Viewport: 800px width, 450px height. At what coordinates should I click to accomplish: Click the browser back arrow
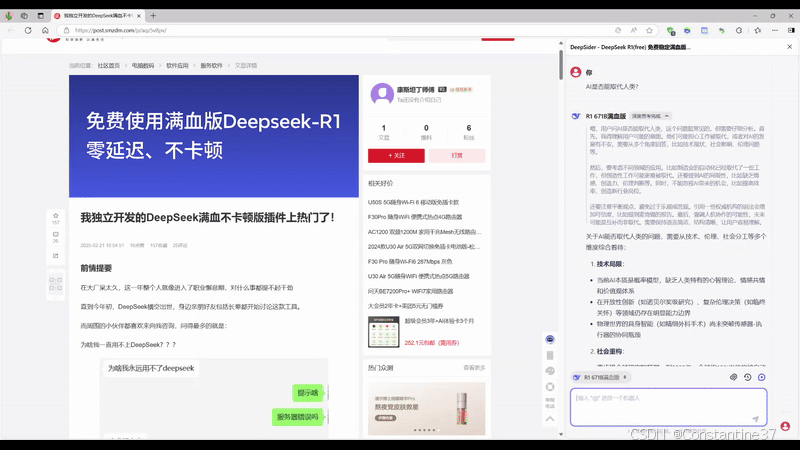click(11, 30)
